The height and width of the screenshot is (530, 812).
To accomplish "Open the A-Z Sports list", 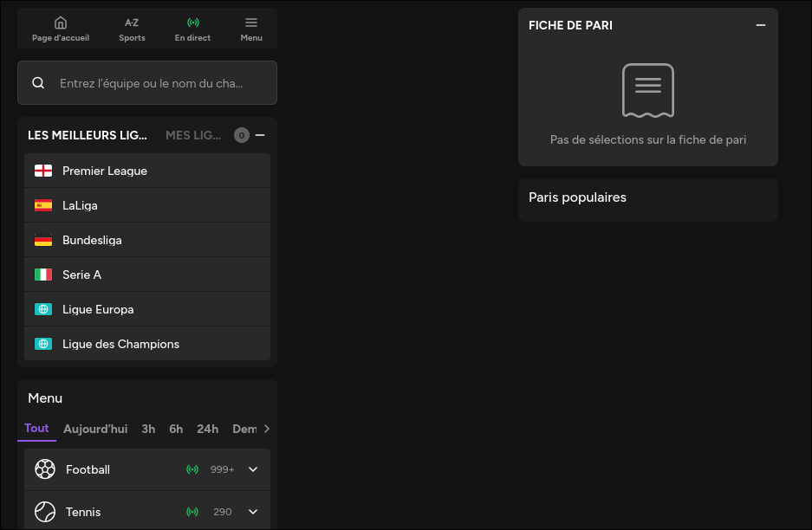I will [x=132, y=29].
